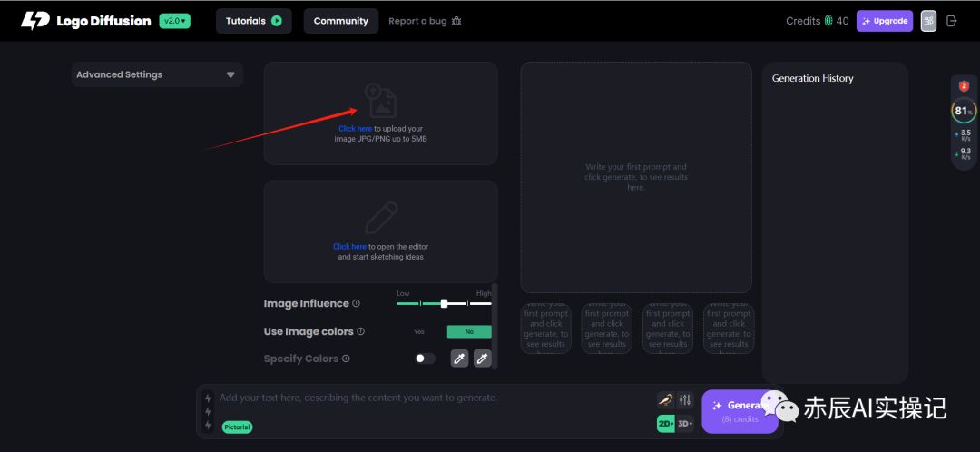The width and height of the screenshot is (980, 452).
Task: Open the 3D mode dropdown
Action: coord(685,424)
